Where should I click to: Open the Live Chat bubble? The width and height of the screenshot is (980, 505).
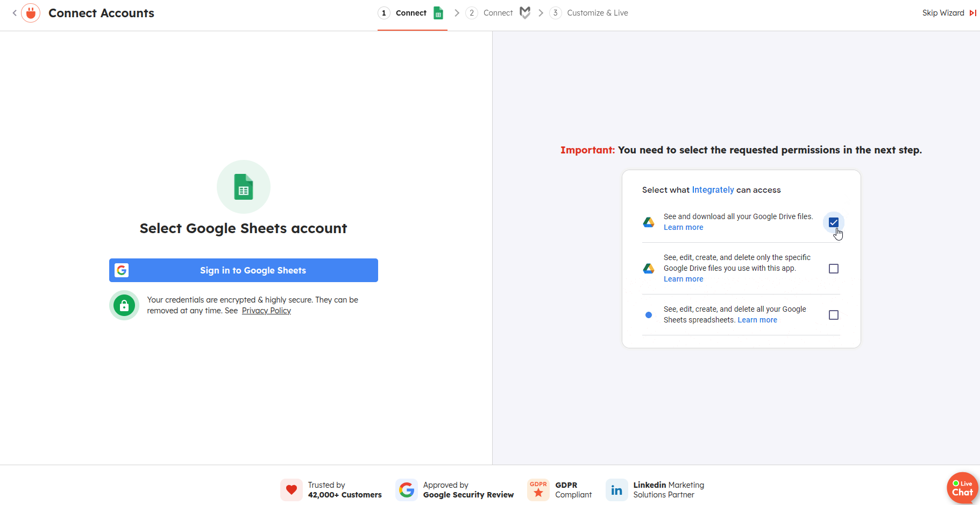962,488
